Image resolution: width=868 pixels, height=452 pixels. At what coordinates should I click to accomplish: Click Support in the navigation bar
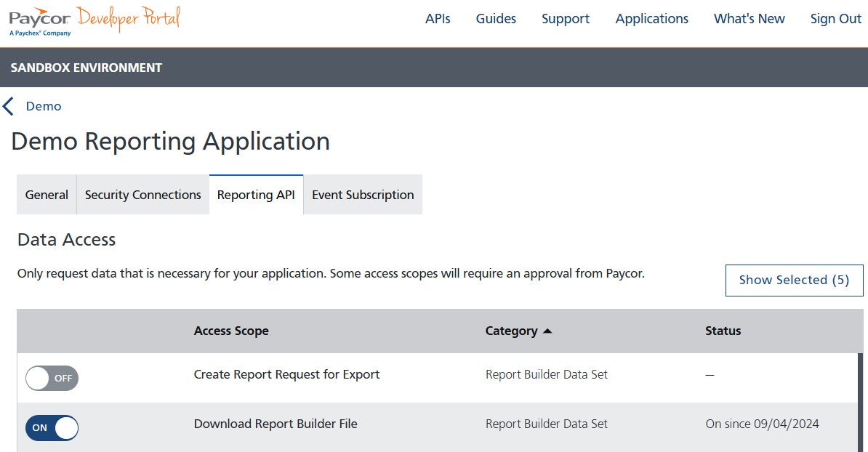pyautogui.click(x=566, y=19)
